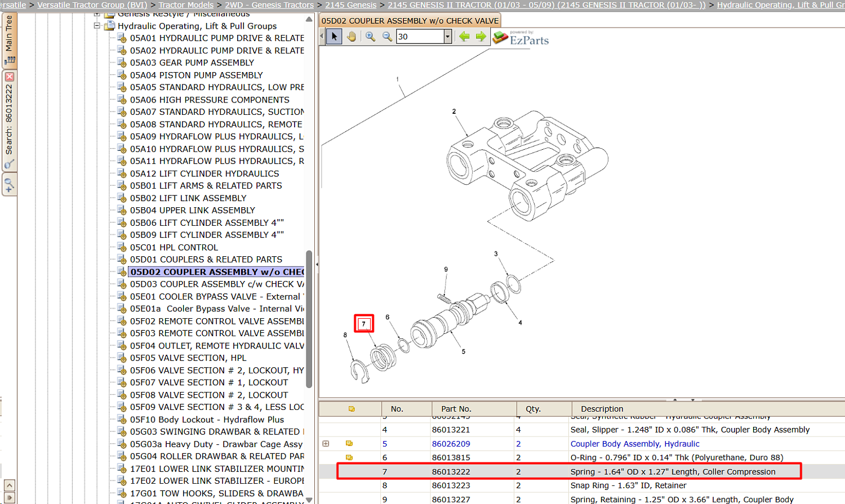This screenshot has height=504, width=845.
Task: Select the arrow pointer tool
Action: pyautogui.click(x=334, y=37)
